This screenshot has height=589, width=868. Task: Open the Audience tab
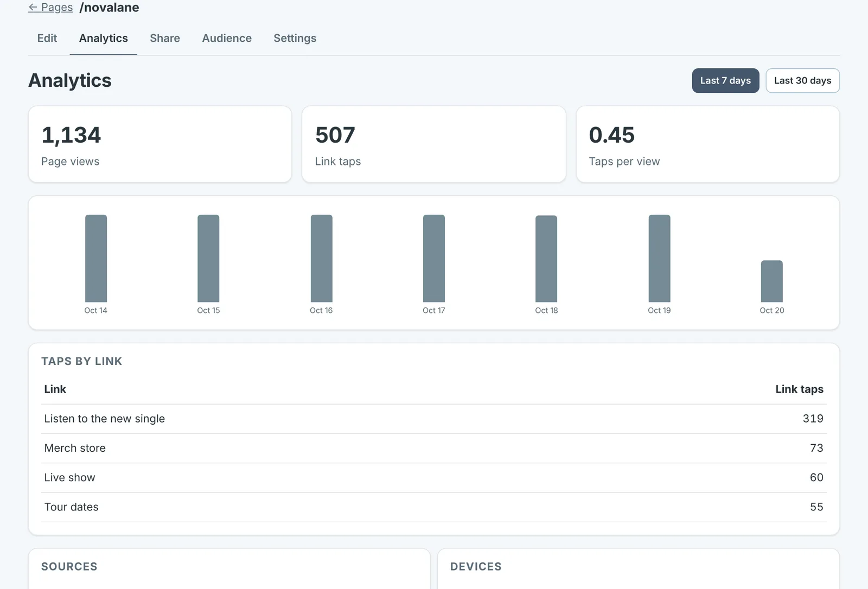tap(227, 38)
